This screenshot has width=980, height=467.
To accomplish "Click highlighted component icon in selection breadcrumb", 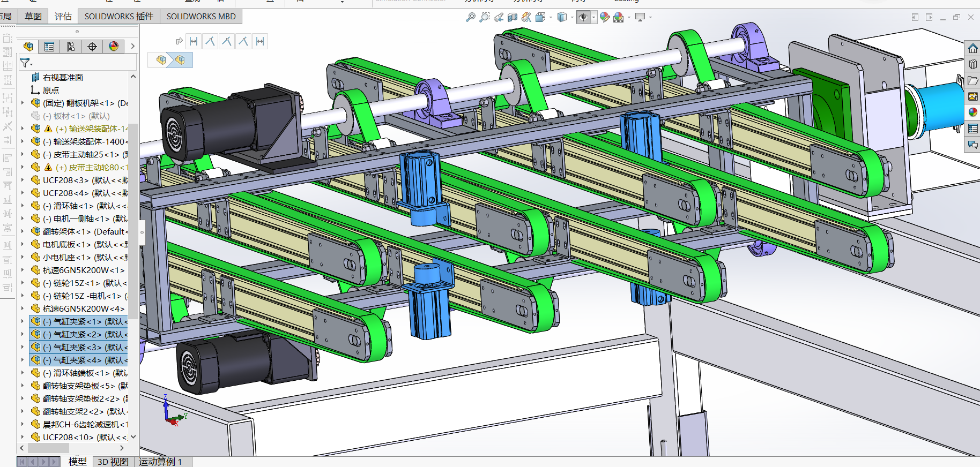I will [180, 60].
